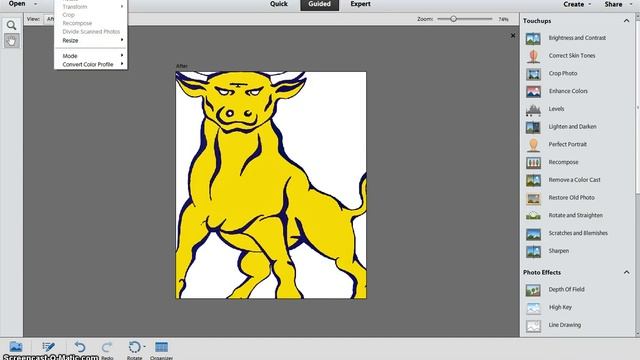Click the High Key label
This screenshot has height=360, width=640.
560,307
